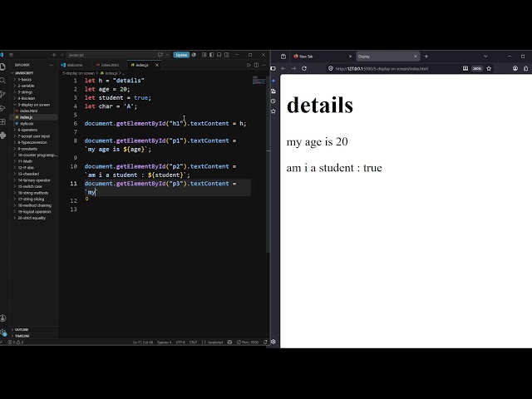Expand the 20-strict equality folder
The image size is (532, 399).
[32, 218]
